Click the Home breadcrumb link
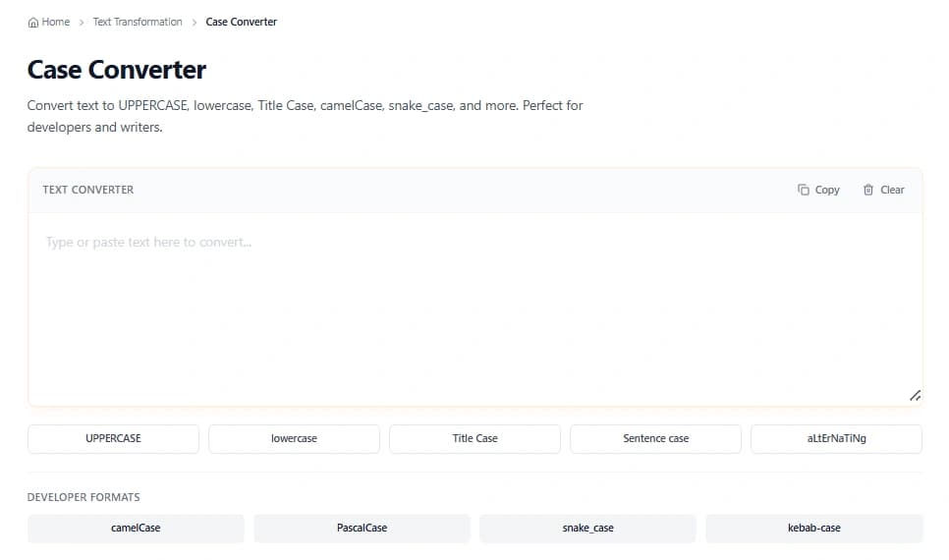 click(55, 22)
